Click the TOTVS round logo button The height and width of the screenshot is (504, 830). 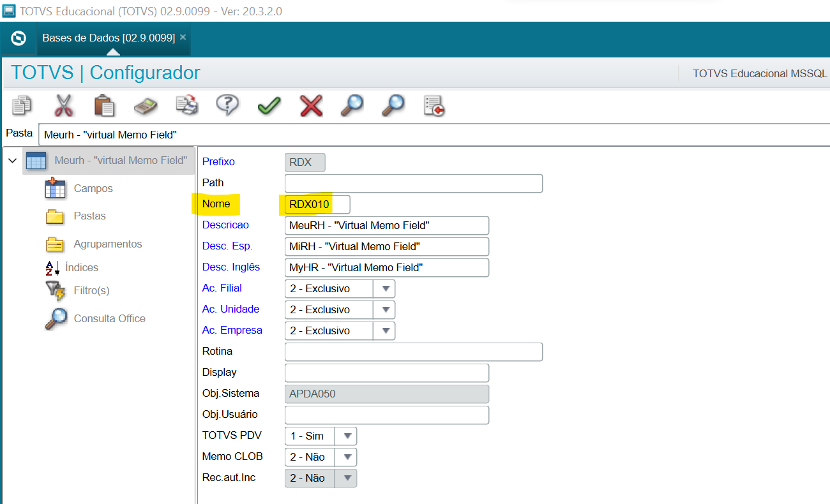[19, 38]
